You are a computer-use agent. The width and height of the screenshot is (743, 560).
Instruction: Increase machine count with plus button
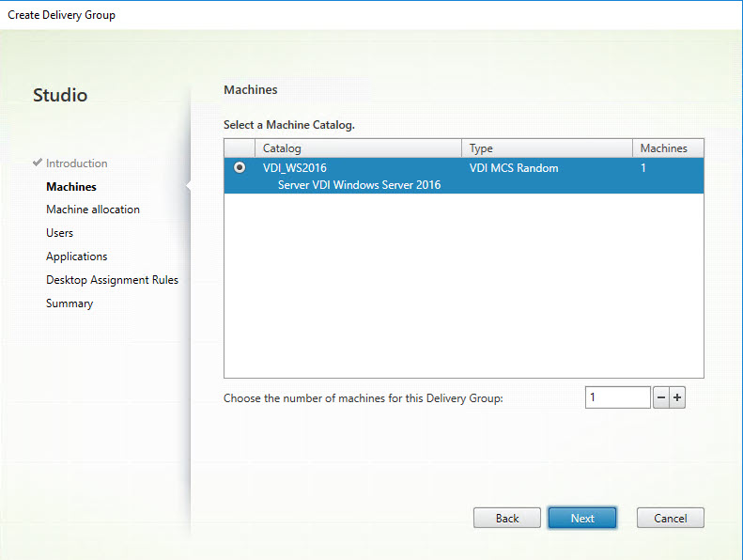pyautogui.click(x=677, y=397)
